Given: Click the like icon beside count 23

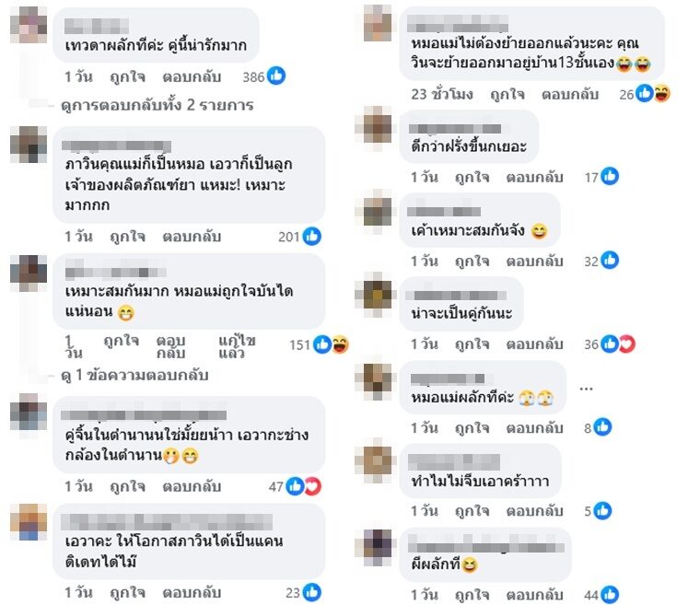Looking at the screenshot, I should tap(311, 592).
